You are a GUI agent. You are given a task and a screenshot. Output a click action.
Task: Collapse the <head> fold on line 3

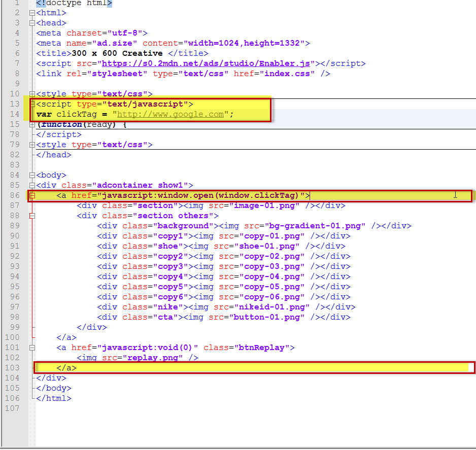(x=32, y=23)
